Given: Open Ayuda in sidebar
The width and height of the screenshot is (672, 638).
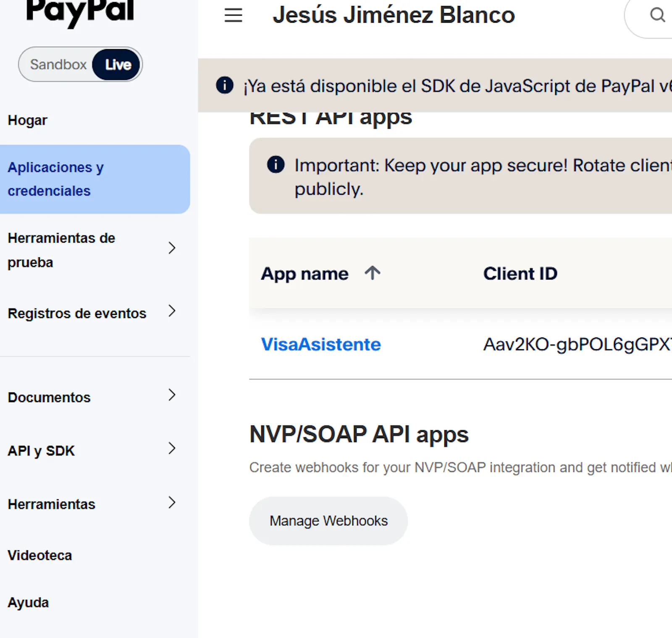Looking at the screenshot, I should point(28,603).
